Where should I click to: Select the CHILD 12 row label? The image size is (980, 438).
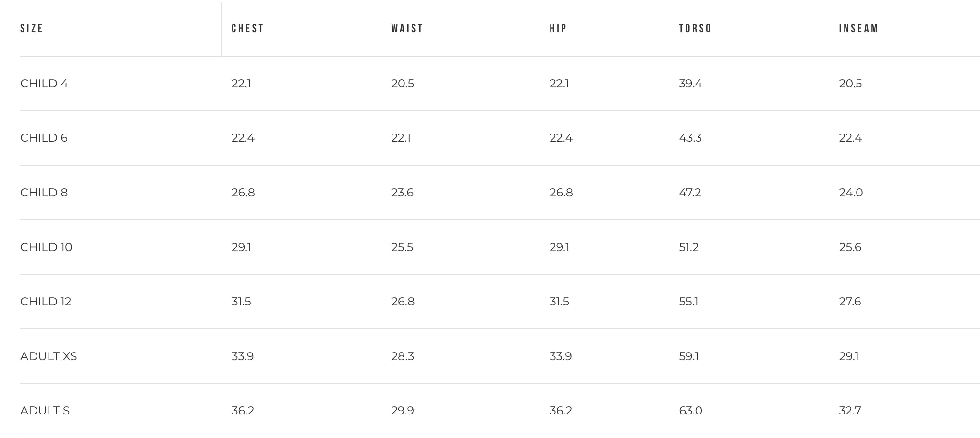pos(46,302)
